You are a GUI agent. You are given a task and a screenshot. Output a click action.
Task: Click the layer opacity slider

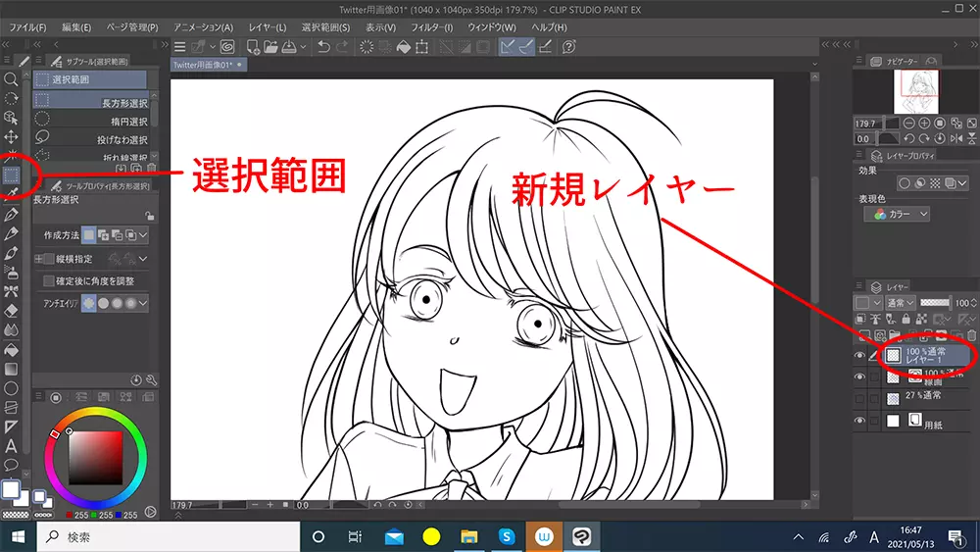point(934,303)
